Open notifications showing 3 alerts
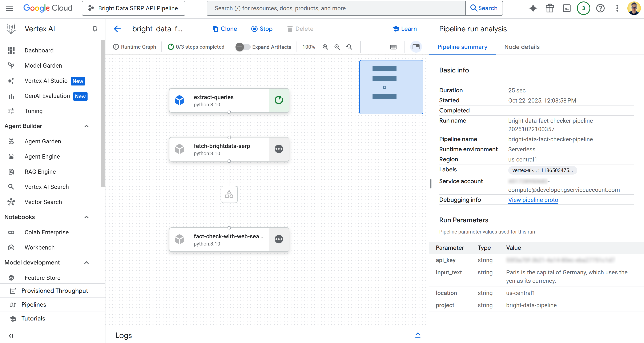This screenshot has width=644, height=343. pyautogui.click(x=583, y=8)
